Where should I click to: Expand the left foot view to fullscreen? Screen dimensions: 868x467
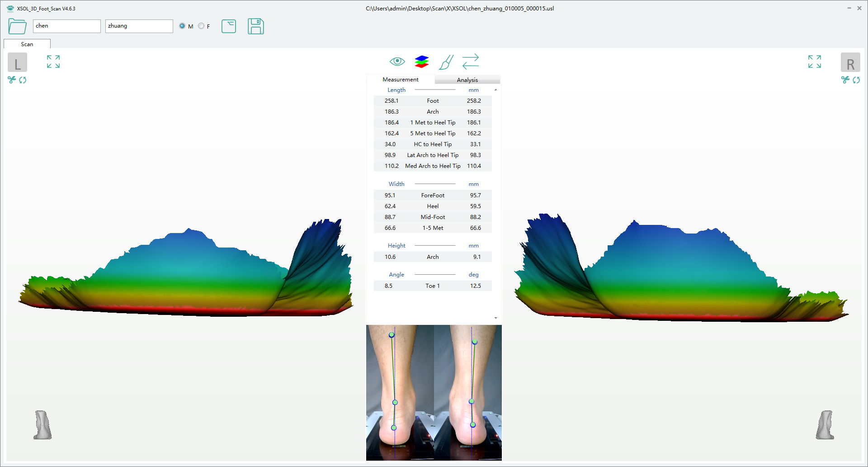[53, 62]
